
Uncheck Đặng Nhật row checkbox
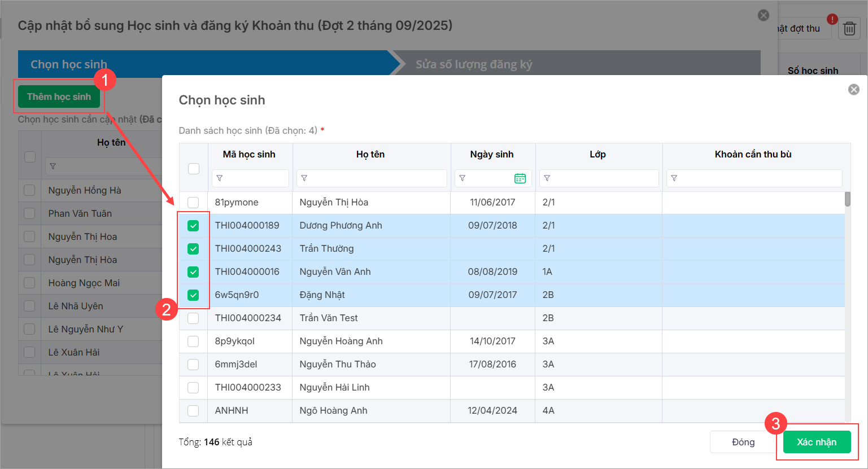pos(193,295)
